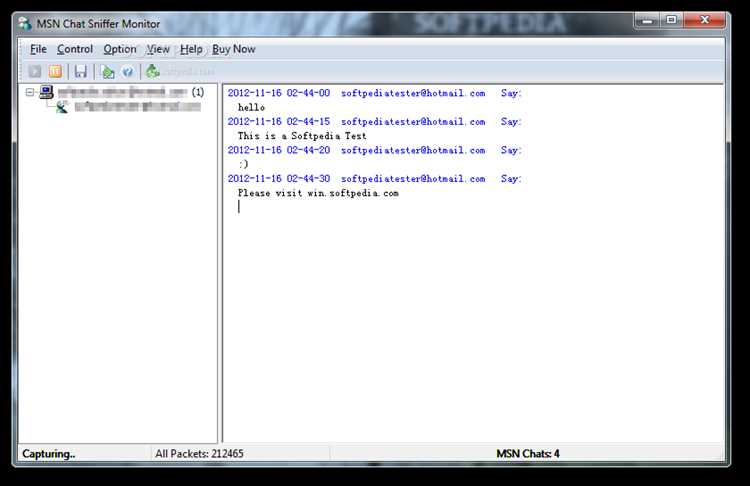The height and width of the screenshot is (486, 750).
Task: Click the blue help question mark icon
Action: [127, 72]
